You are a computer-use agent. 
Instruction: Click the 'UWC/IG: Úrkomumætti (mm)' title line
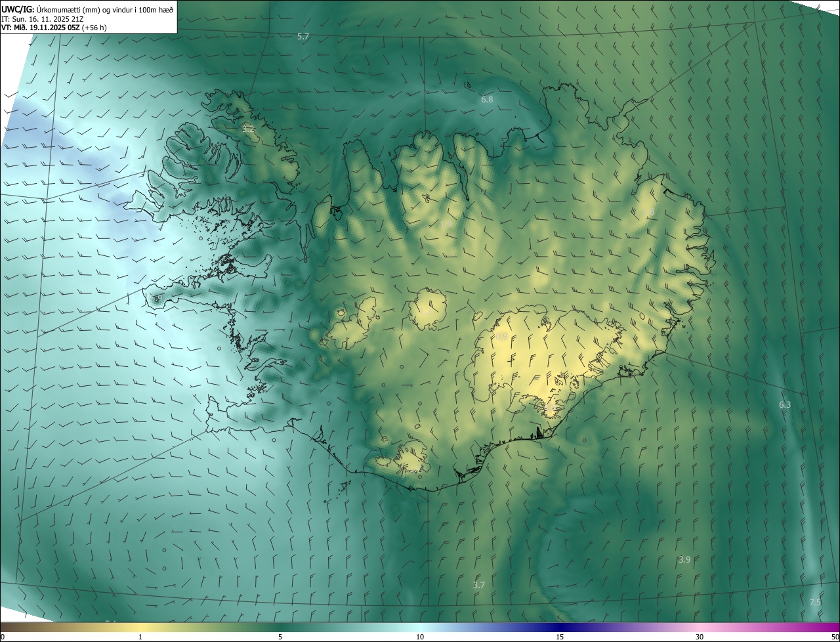(87, 9)
